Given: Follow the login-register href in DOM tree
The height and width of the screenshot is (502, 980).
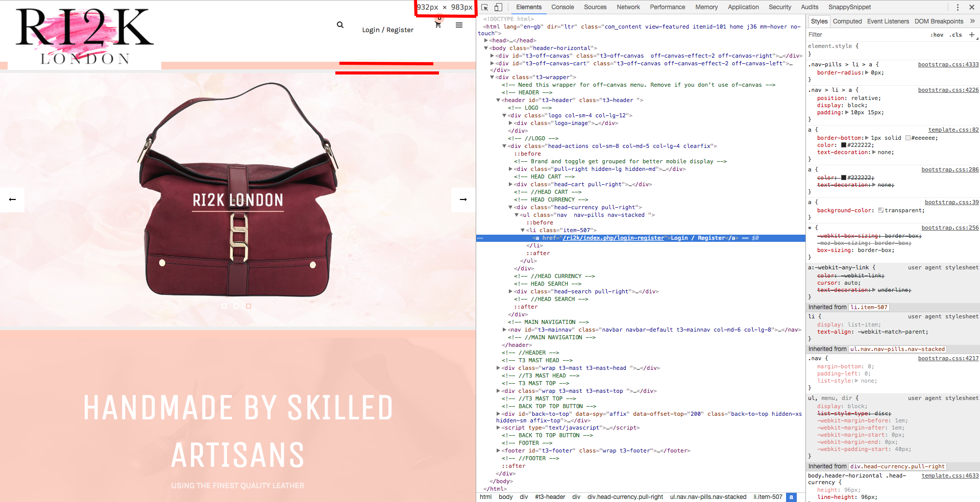Looking at the screenshot, I should pyautogui.click(x=614, y=238).
